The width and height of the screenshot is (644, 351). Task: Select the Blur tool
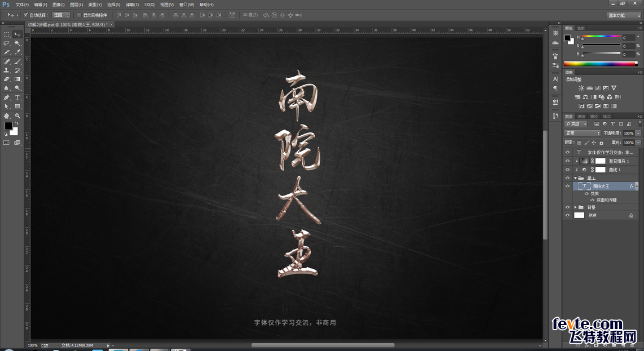coord(6,88)
